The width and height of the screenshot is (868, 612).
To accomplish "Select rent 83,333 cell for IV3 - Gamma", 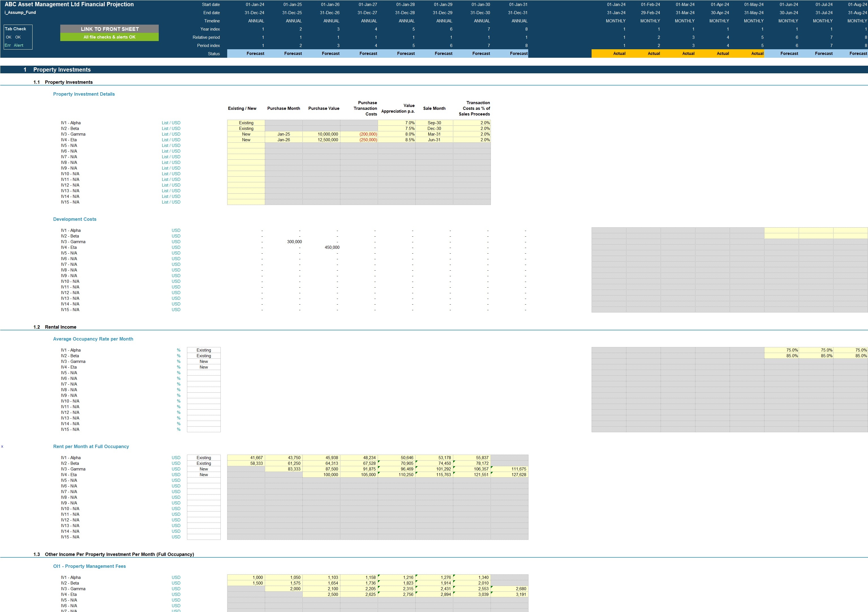I will click(x=283, y=469).
